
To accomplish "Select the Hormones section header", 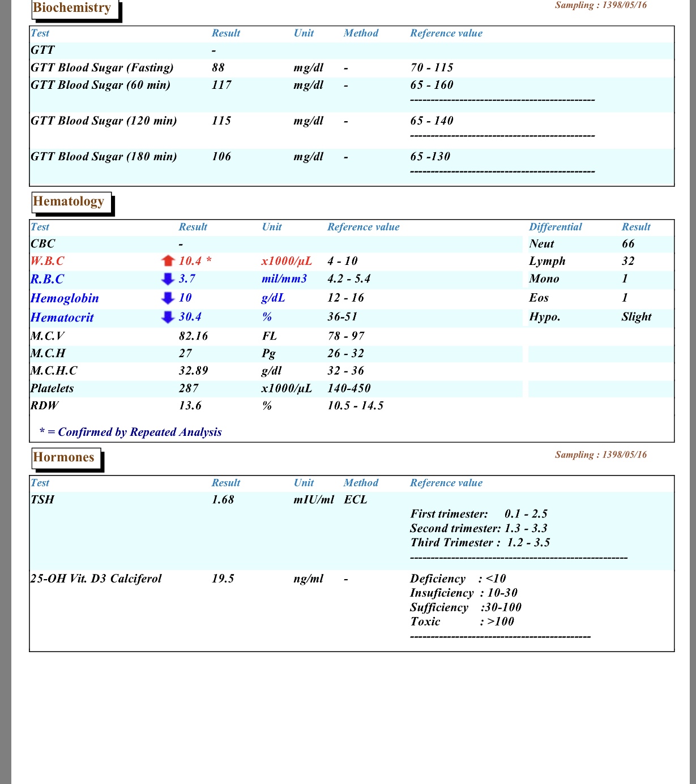I will (x=63, y=457).
